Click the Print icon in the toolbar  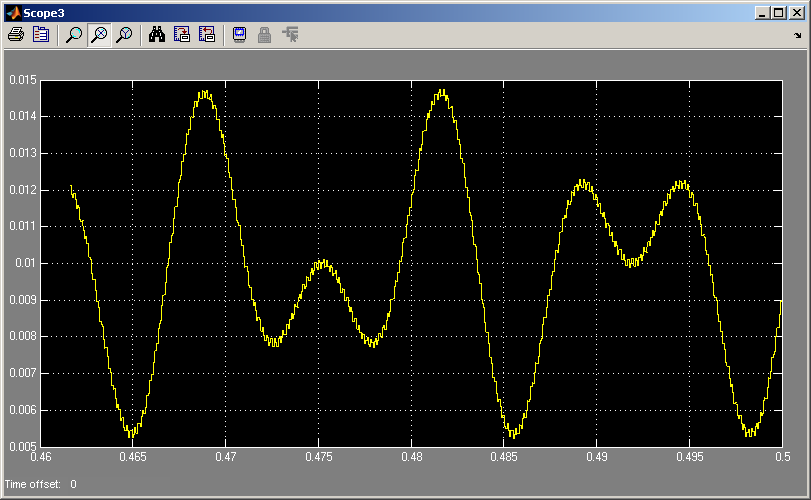point(16,35)
